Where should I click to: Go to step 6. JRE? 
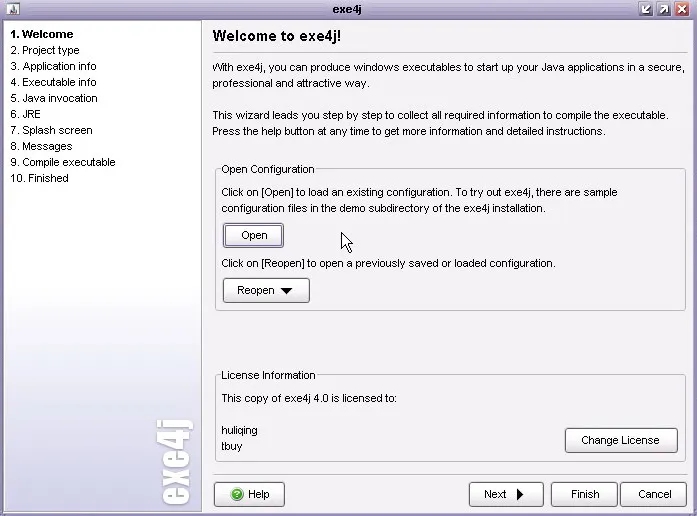(x=25, y=114)
